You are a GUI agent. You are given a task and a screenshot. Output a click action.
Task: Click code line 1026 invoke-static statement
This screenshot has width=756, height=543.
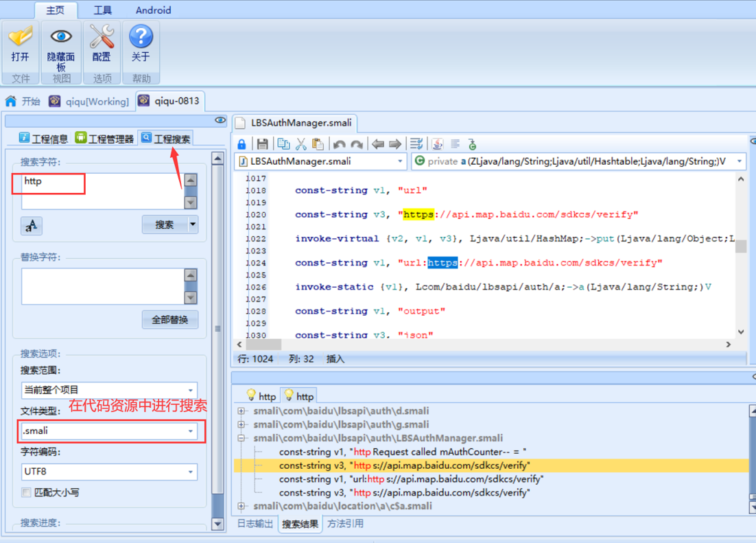coord(503,287)
